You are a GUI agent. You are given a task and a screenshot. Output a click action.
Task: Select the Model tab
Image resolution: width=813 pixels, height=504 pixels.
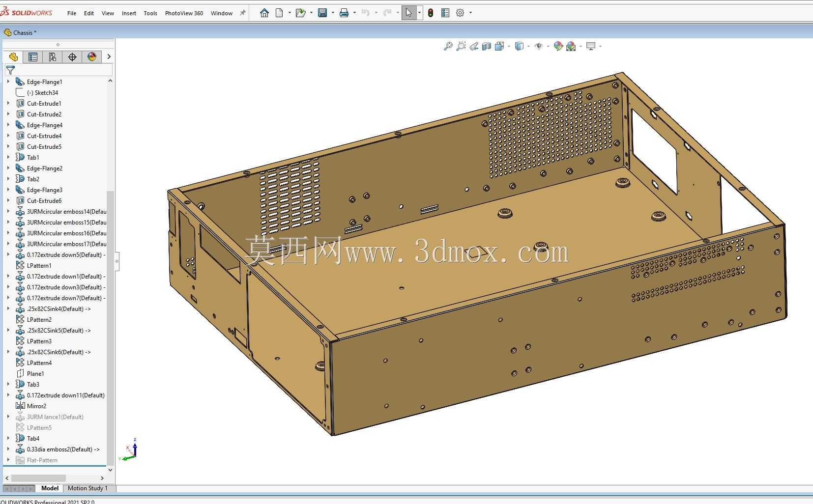tap(50, 488)
